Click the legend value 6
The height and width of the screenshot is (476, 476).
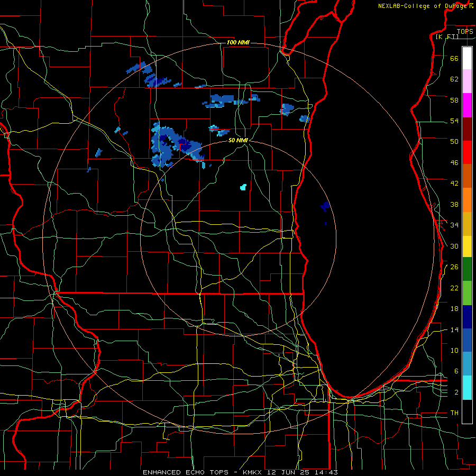[x=456, y=371]
